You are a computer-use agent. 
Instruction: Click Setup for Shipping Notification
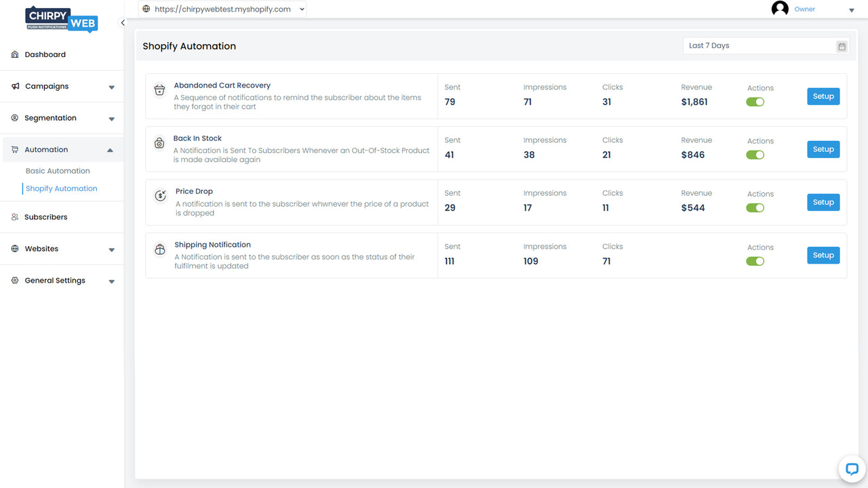pos(823,255)
